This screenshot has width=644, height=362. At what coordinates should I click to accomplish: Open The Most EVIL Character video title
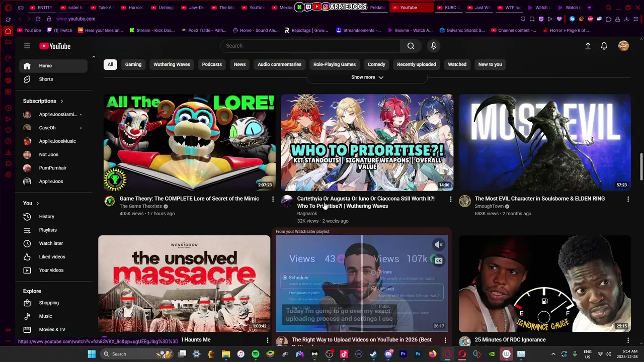point(540,199)
